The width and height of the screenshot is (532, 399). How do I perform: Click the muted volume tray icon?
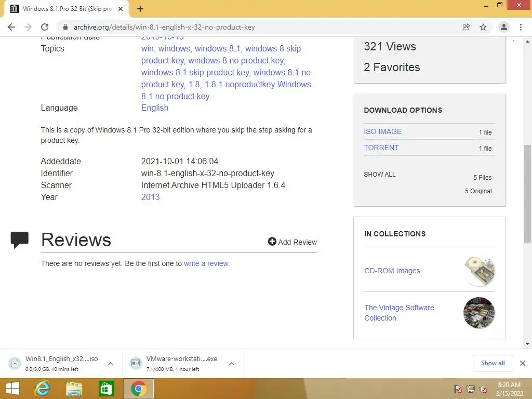(483, 389)
